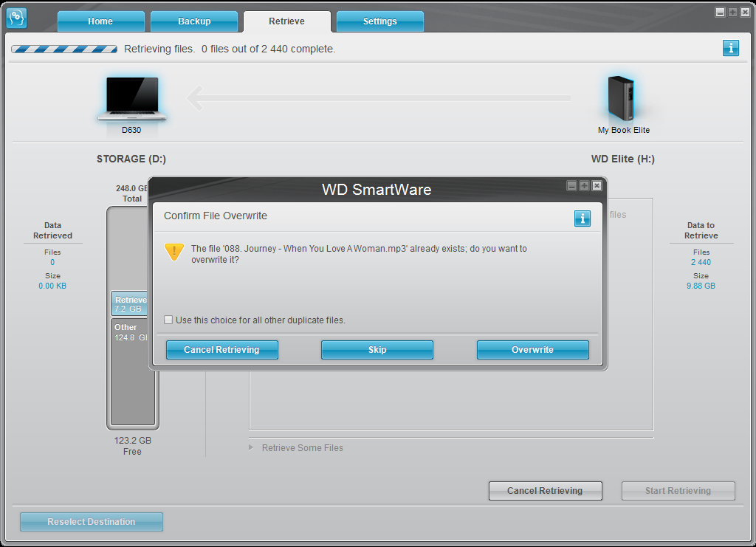
Task: Click the 'Data to Retrieve' heading
Action: [x=701, y=230]
